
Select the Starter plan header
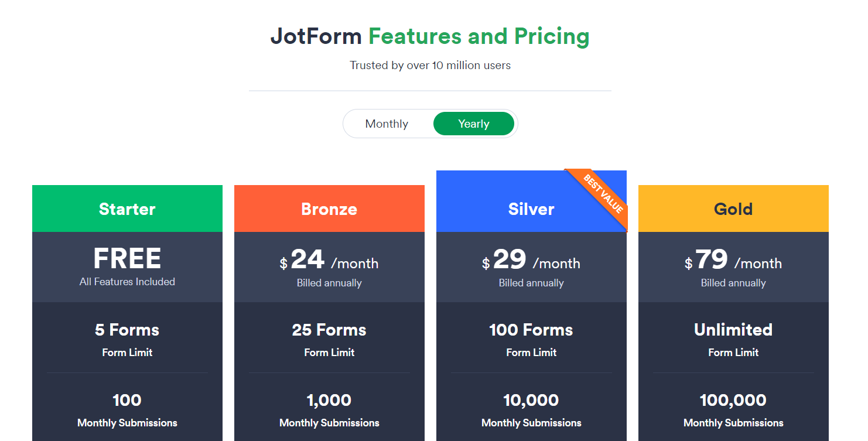tap(127, 208)
